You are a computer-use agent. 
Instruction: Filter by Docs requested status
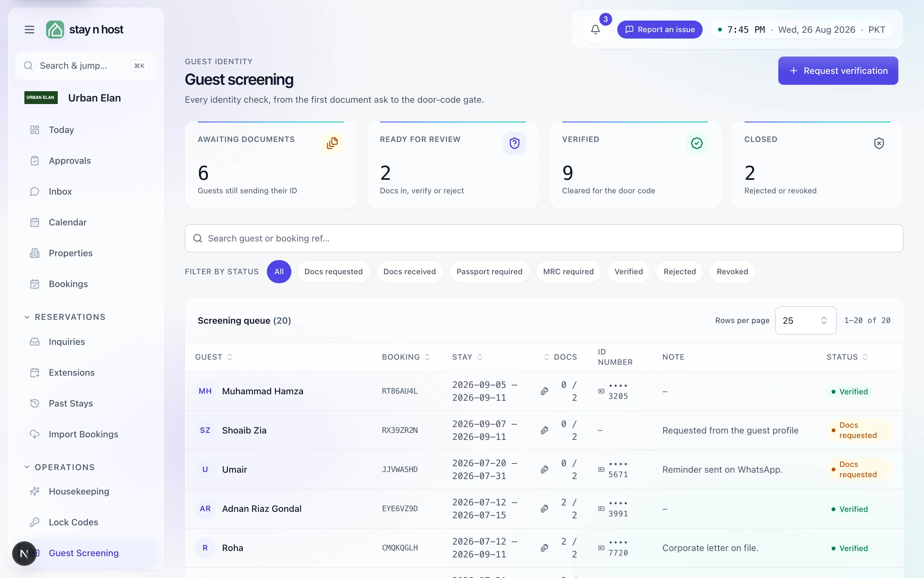tap(333, 272)
